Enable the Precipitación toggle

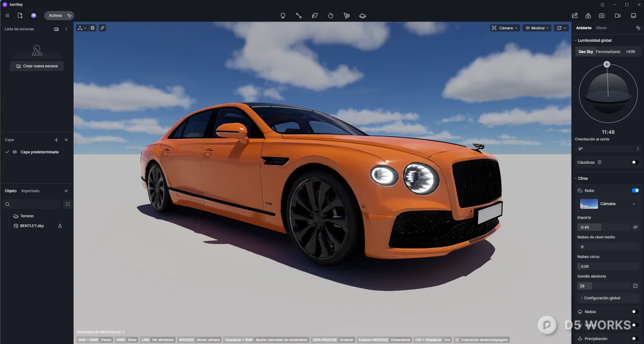click(x=635, y=338)
